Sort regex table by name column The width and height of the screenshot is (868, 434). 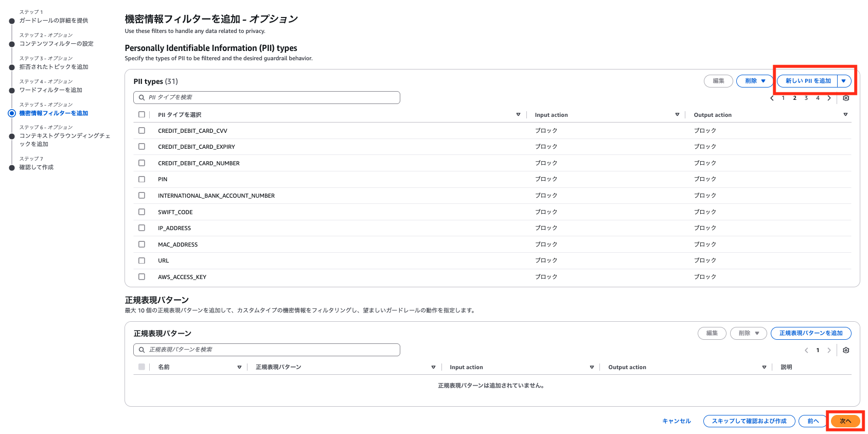point(239,367)
